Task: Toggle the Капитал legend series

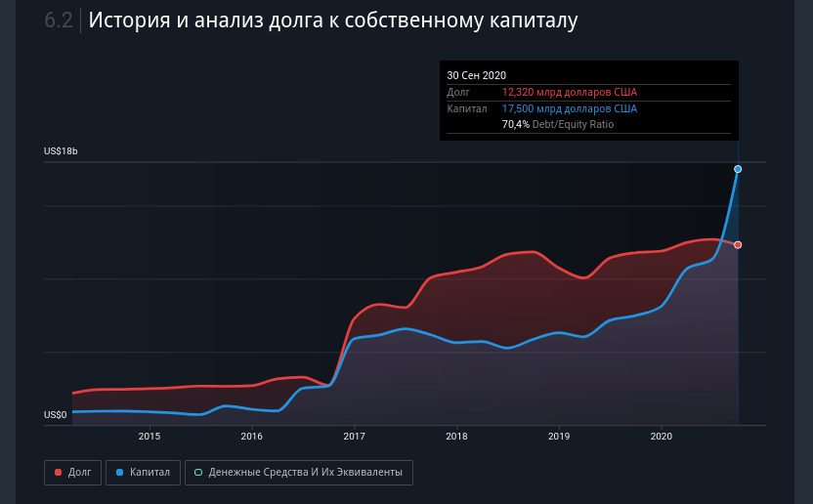Action: [142, 473]
